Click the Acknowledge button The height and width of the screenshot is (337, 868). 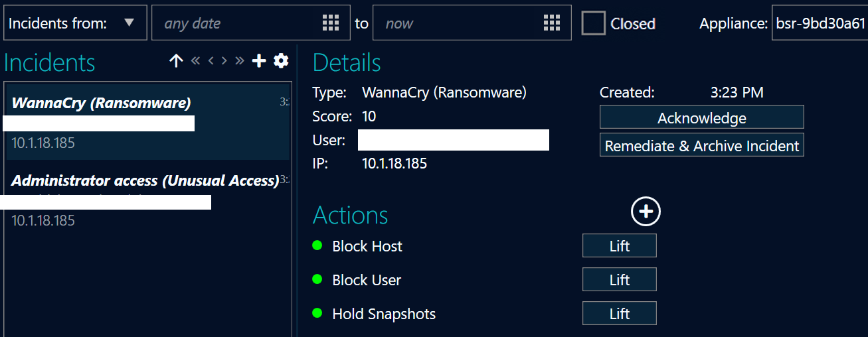coord(701,117)
